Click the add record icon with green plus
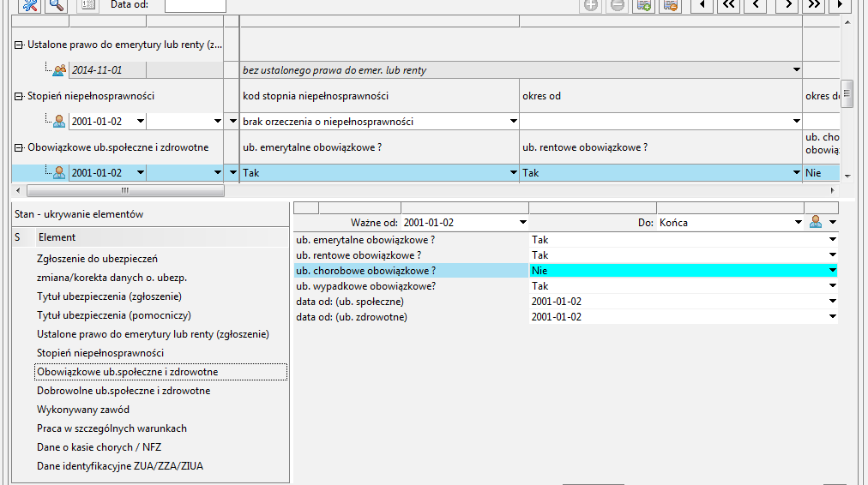This screenshot has height=485, width=868. pyautogui.click(x=643, y=5)
